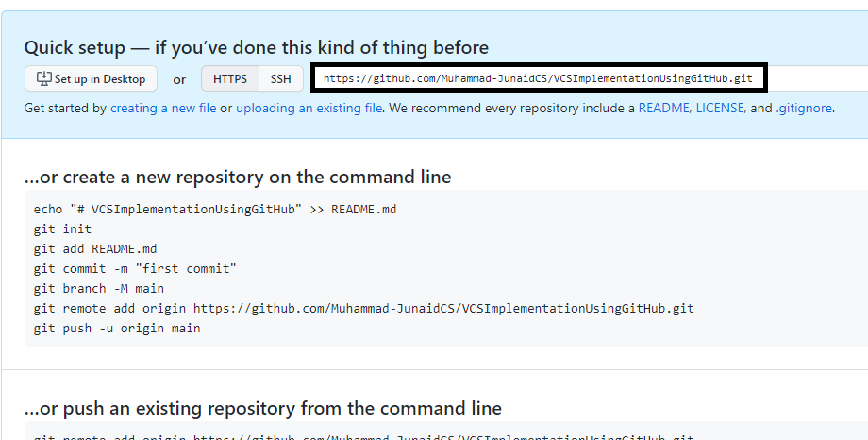The width and height of the screenshot is (868, 440).
Task: Click the echo README.md command line
Action: (x=215, y=210)
